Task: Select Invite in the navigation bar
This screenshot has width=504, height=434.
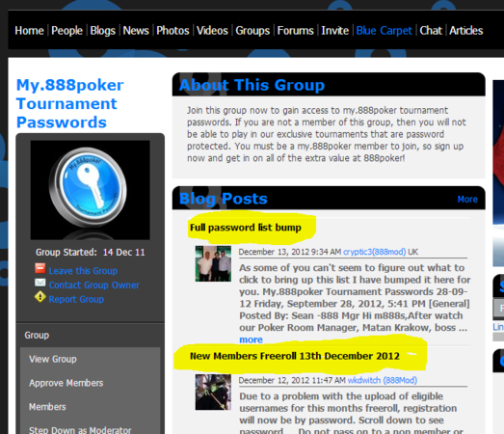Action: [335, 31]
